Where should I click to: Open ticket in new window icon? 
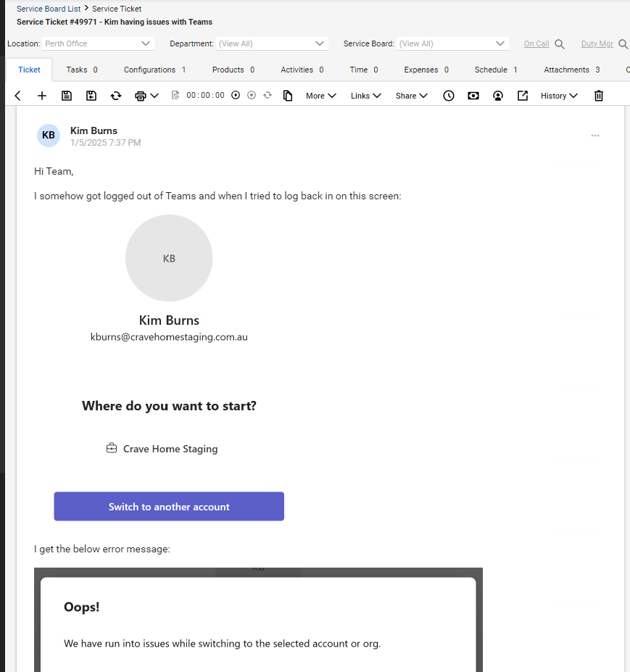pyautogui.click(x=523, y=96)
